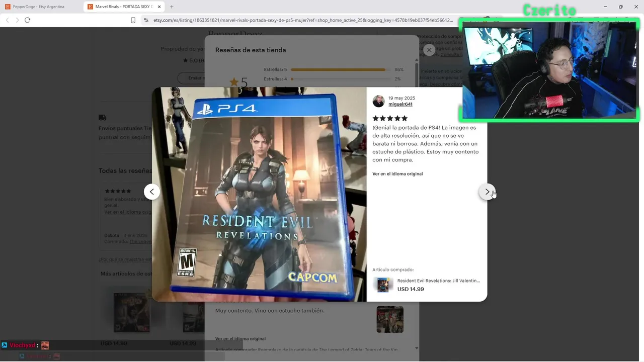Click the Estrellas: 5 rating bar
Viewport: 644px width, 362px height.
[x=340, y=70]
